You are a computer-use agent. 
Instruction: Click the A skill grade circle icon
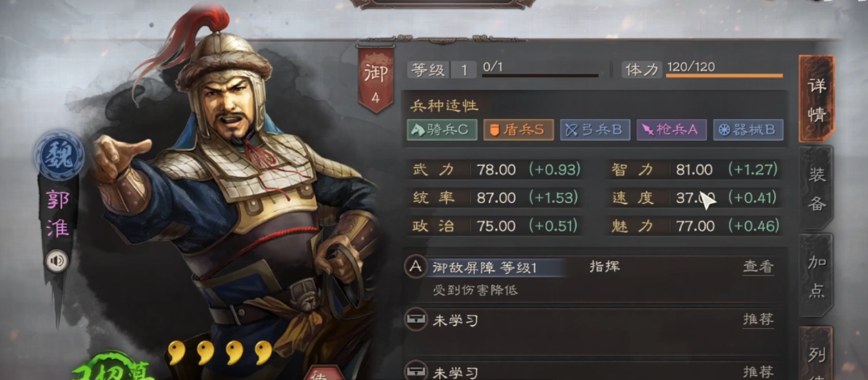click(x=415, y=267)
